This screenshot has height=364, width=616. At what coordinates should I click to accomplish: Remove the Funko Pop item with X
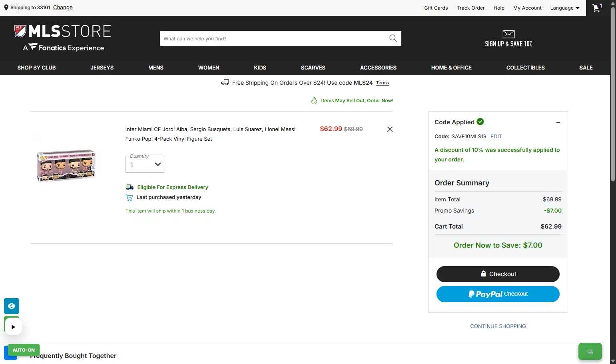390,129
